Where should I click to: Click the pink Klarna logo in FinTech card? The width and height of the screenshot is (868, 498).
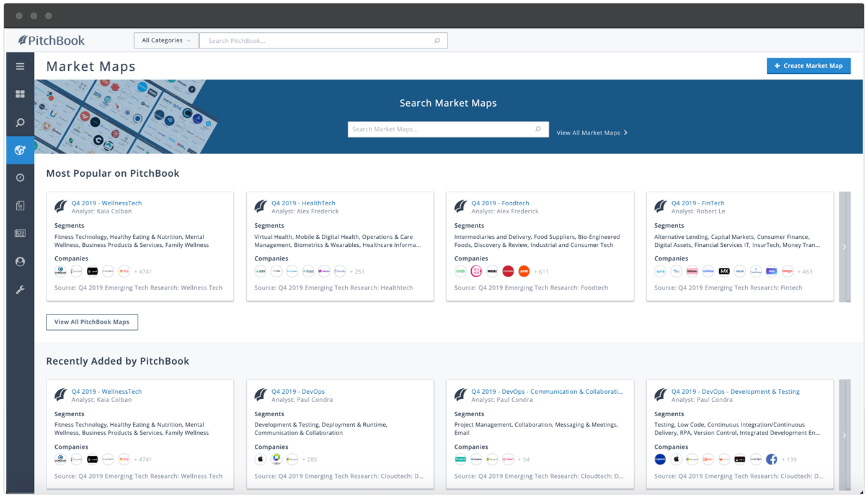pyautogui.click(x=692, y=271)
